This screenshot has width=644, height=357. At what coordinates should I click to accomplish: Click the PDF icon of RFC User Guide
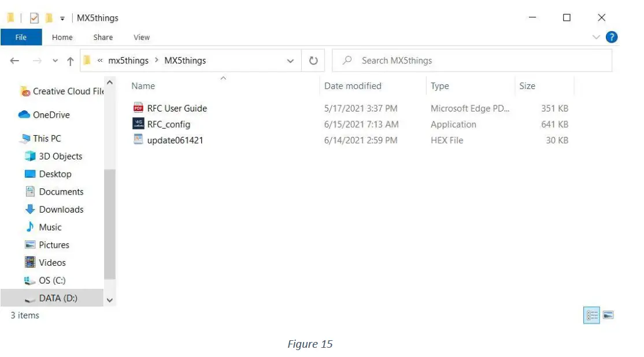click(138, 108)
